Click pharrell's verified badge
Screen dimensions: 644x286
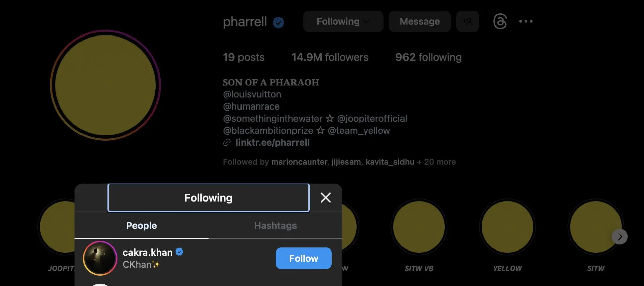point(278,22)
